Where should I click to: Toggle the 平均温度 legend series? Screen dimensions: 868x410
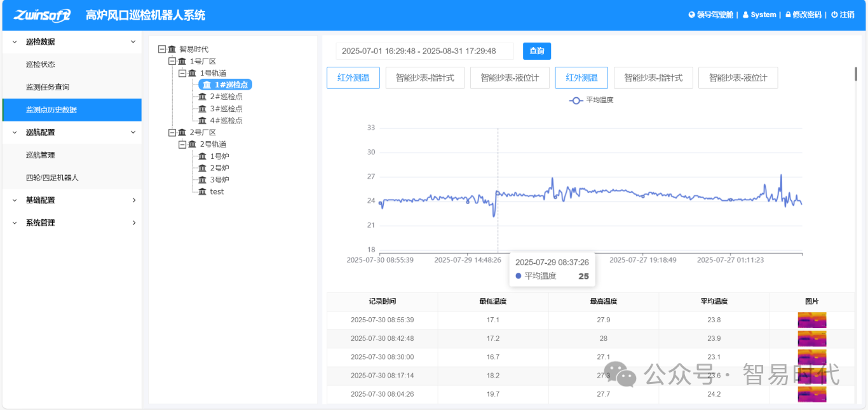pyautogui.click(x=591, y=100)
